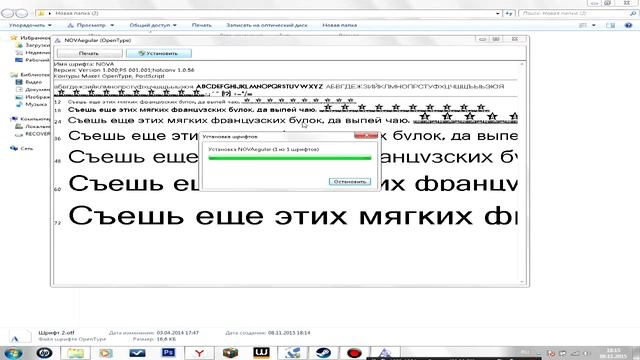Screen dimensions: 640x360
Task: Open Yandex browser from the taskbar
Action: tap(199, 353)
